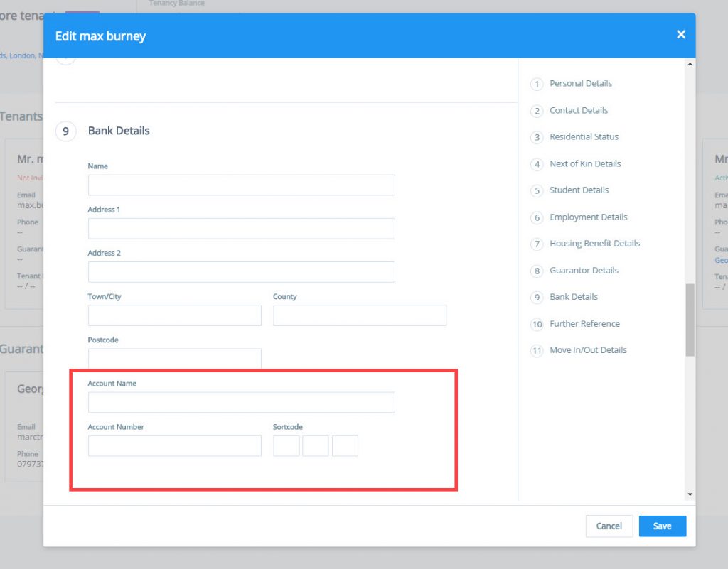
Task: Click the number 7 step circle
Action: (x=537, y=244)
